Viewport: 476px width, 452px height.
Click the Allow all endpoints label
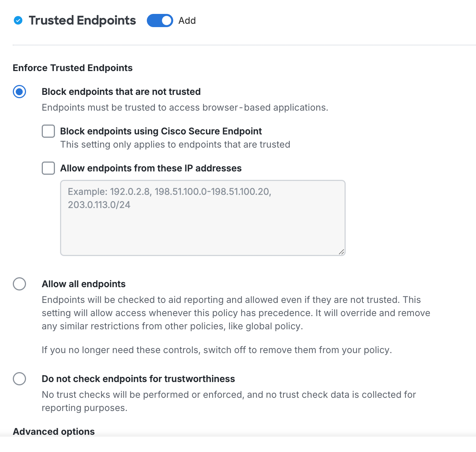(83, 284)
